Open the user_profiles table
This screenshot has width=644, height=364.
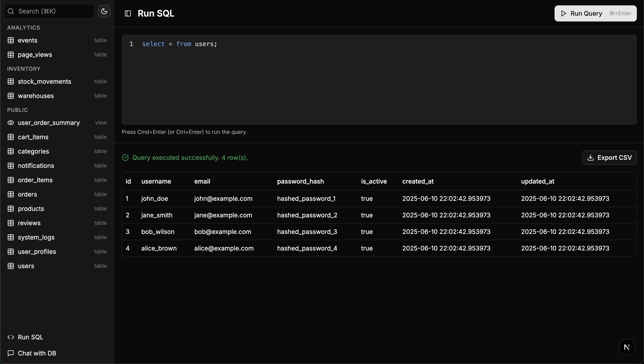pyautogui.click(x=57, y=252)
